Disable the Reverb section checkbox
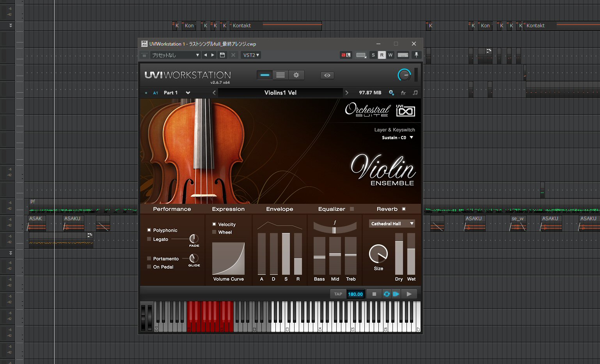This screenshot has width=600, height=364. coord(404,209)
